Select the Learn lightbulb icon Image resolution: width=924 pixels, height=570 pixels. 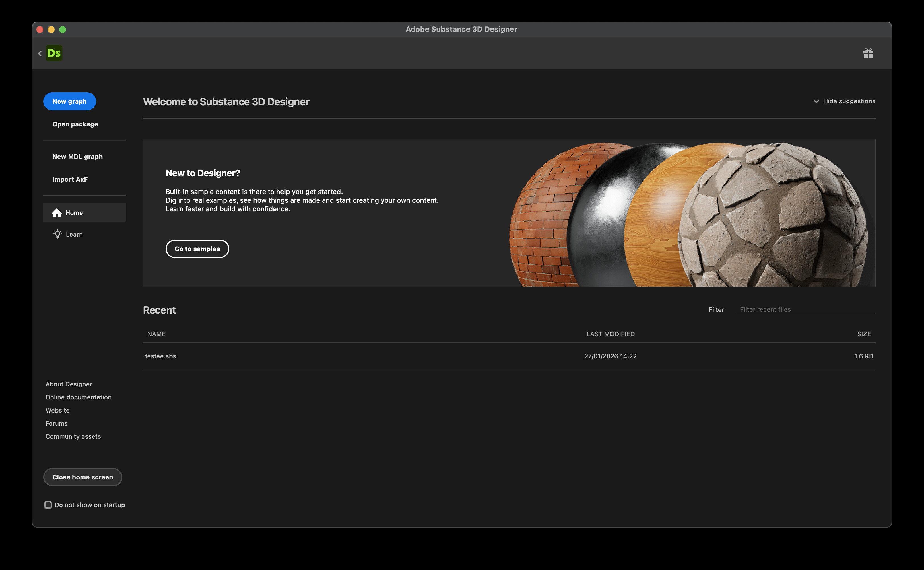coord(57,234)
